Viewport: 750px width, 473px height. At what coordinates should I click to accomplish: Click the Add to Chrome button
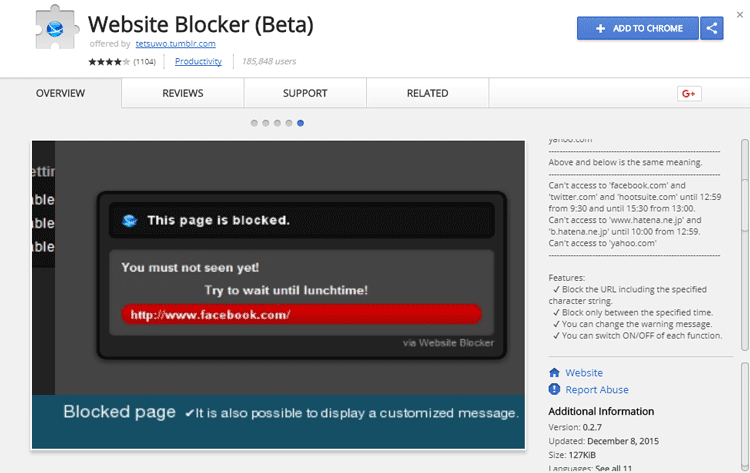point(638,28)
